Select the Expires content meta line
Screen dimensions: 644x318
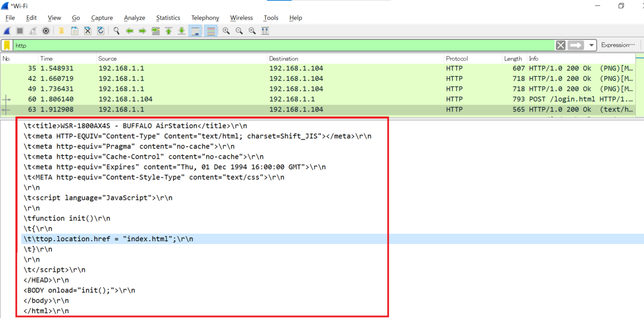[174, 167]
